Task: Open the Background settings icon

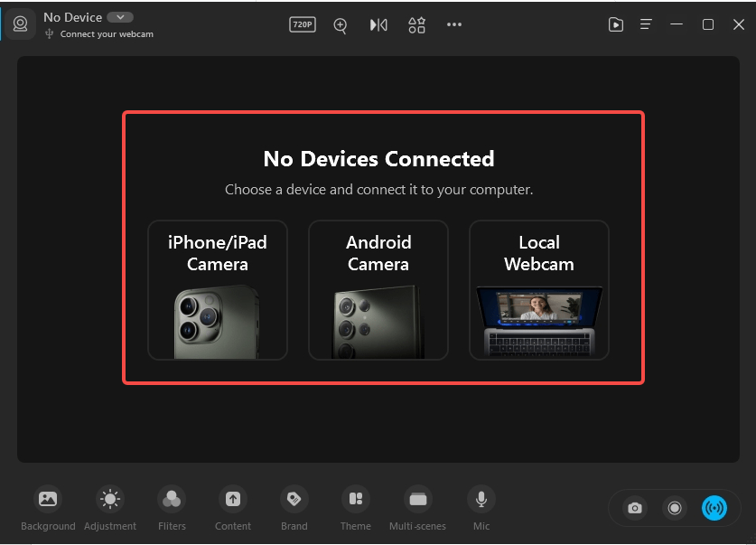Action: click(48, 498)
